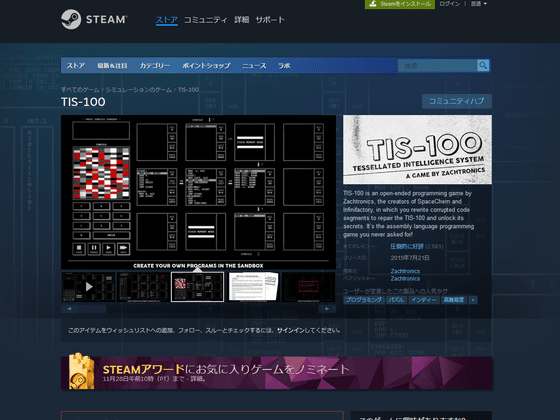This screenshot has width=560, height=420.
Task: Click the 2015年7月21日 release date text
Action: [x=410, y=258]
